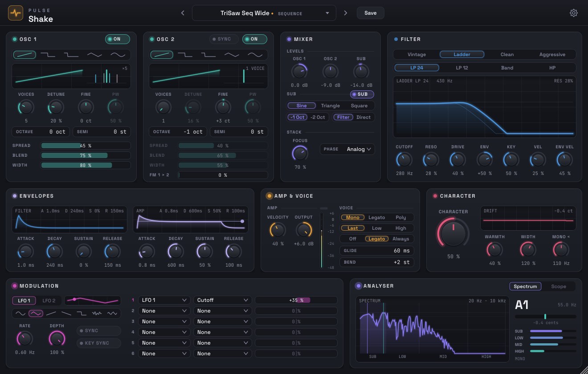This screenshot has height=374, width=588.
Task: Click the FM 1 > 2 slider
Action: (x=223, y=175)
